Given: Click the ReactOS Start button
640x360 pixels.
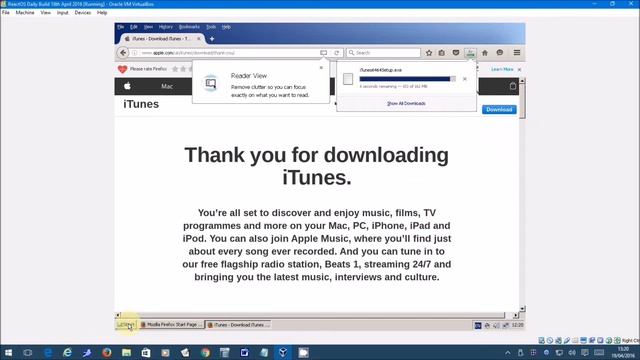Looking at the screenshot, I should coord(126,325).
